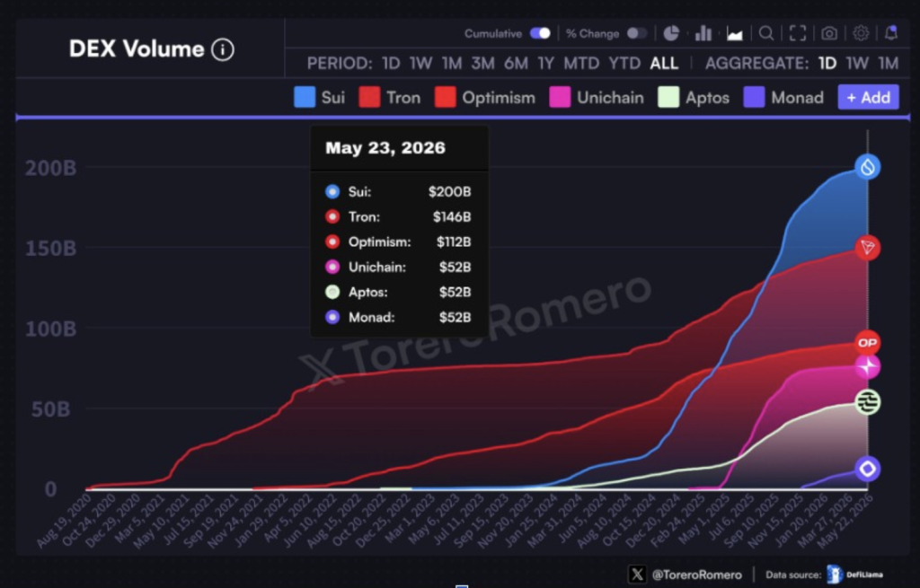Click Tron $146B tooltip value

452,217
